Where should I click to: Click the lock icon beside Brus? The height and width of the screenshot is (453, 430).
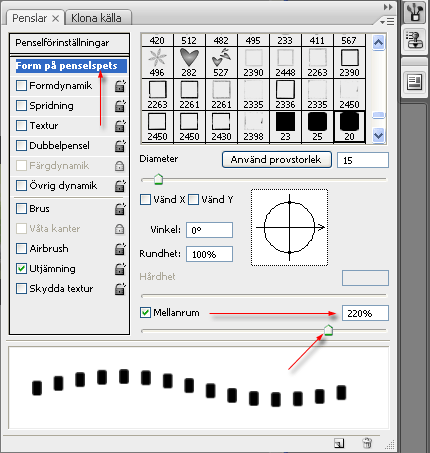(x=120, y=209)
